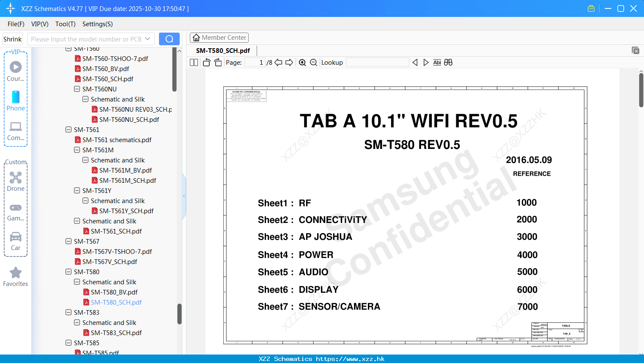Click the blue search button
The width and height of the screenshot is (644, 363).
click(169, 39)
